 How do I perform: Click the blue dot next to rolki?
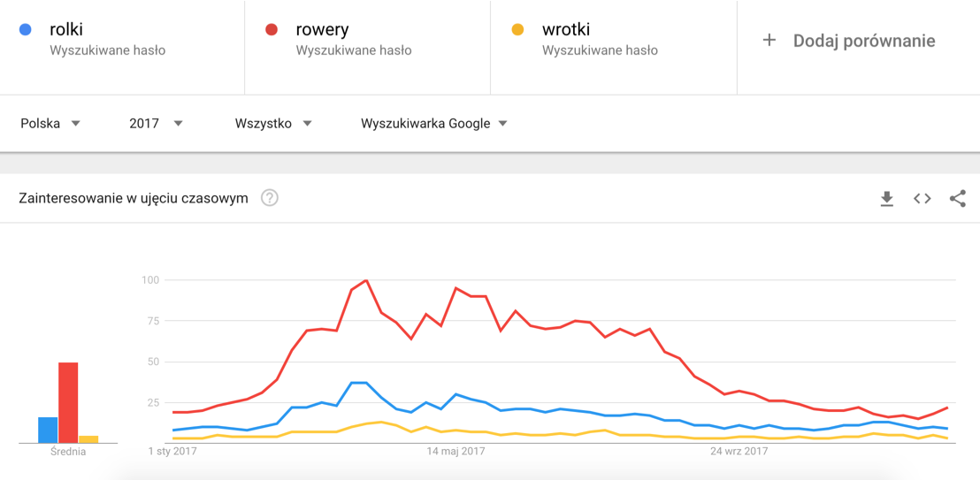point(26,29)
